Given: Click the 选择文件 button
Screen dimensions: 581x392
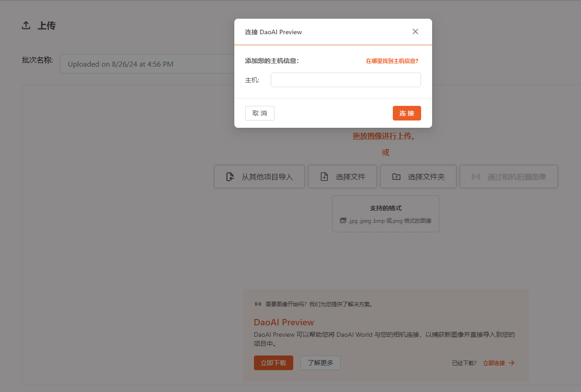Looking at the screenshot, I should pyautogui.click(x=343, y=177).
